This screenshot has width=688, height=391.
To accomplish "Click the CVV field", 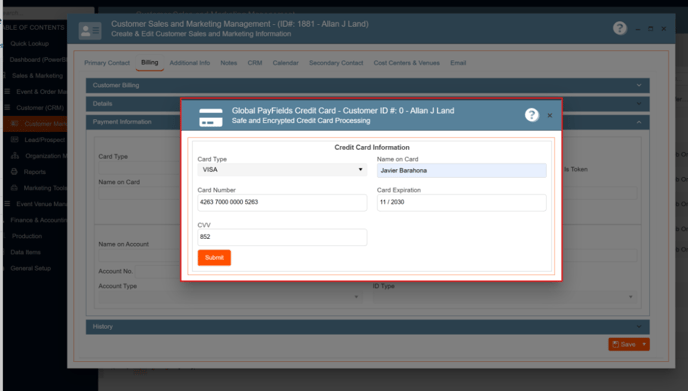I will click(x=282, y=237).
